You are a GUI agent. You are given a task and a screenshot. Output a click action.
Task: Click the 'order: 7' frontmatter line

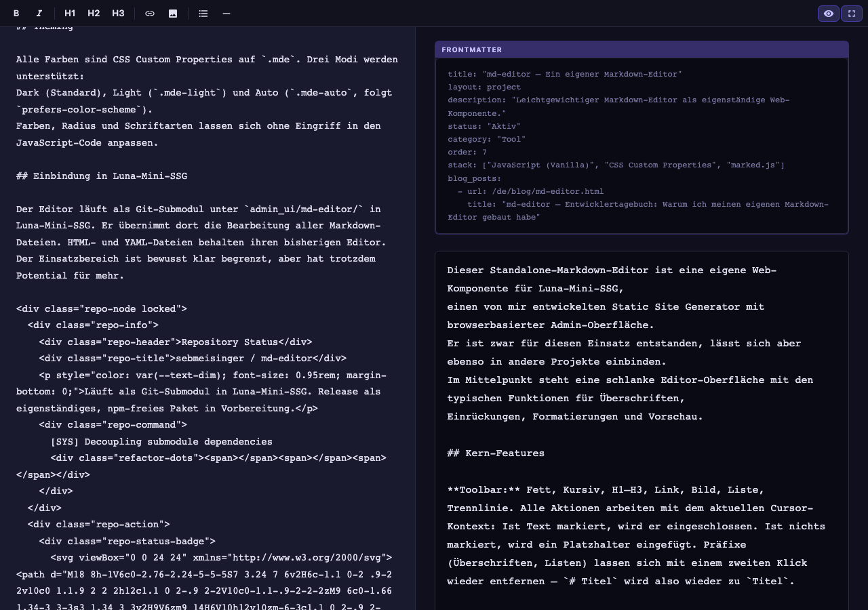pos(467,152)
